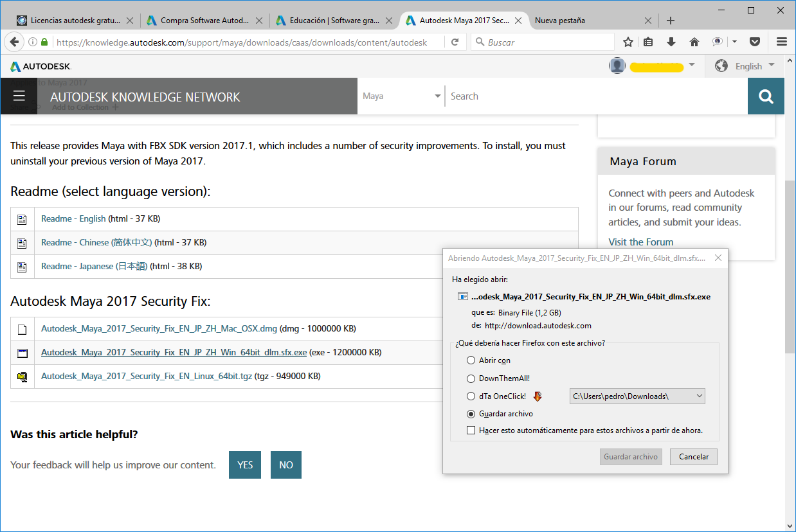Select the DownThemAll! radio option
Screen dimensions: 796x532
tap(471, 378)
